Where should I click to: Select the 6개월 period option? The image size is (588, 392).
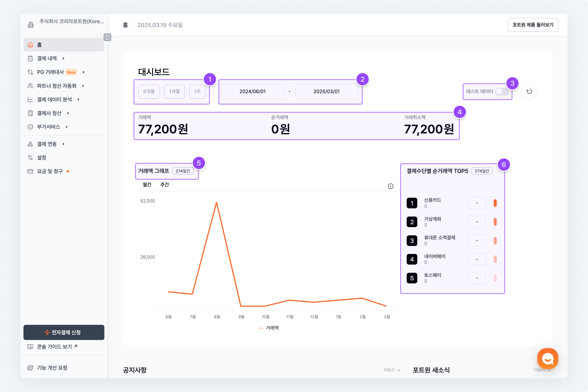click(149, 91)
